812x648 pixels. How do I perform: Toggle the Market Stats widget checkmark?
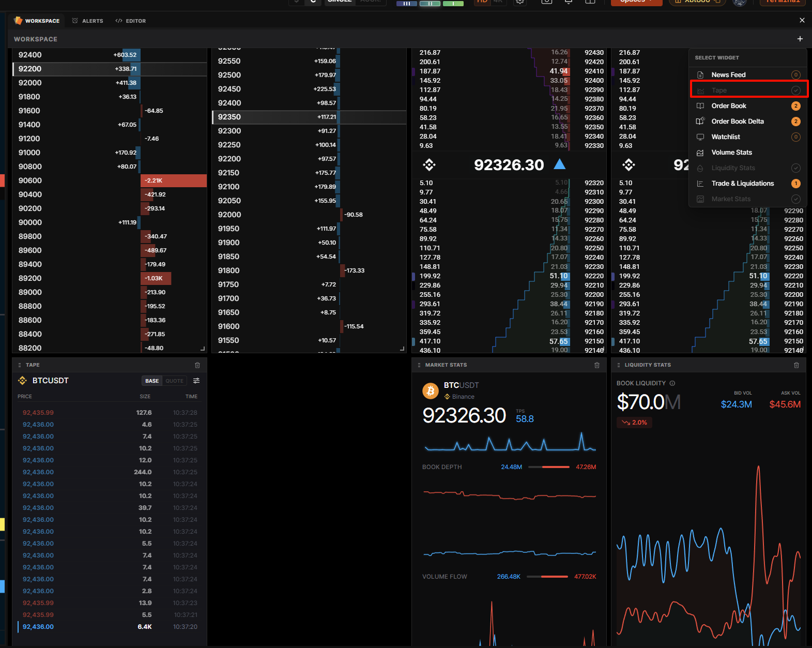pyautogui.click(x=796, y=199)
